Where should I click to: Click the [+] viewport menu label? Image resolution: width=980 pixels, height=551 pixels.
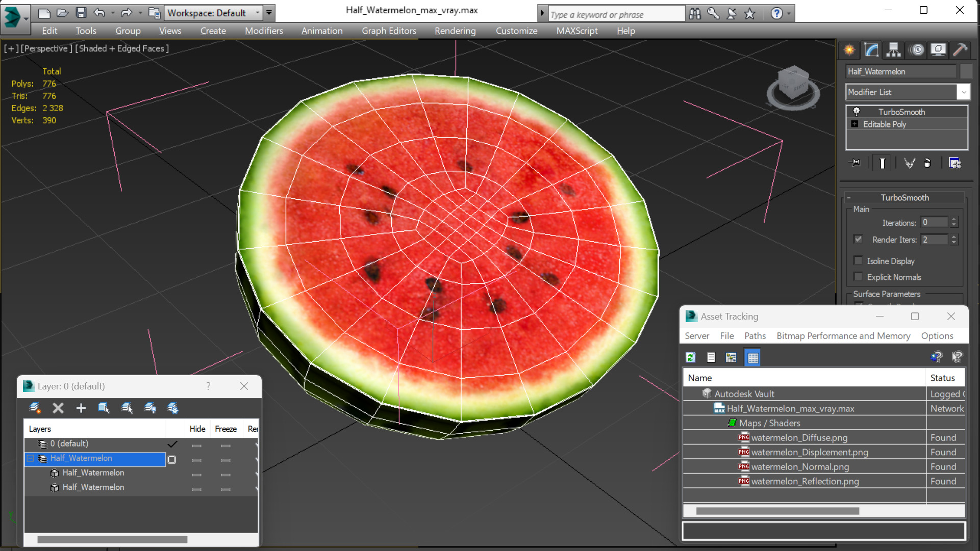point(11,48)
